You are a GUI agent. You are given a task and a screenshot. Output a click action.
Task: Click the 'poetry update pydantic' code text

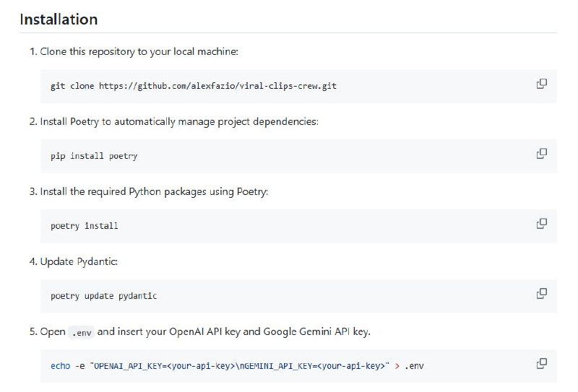103,296
